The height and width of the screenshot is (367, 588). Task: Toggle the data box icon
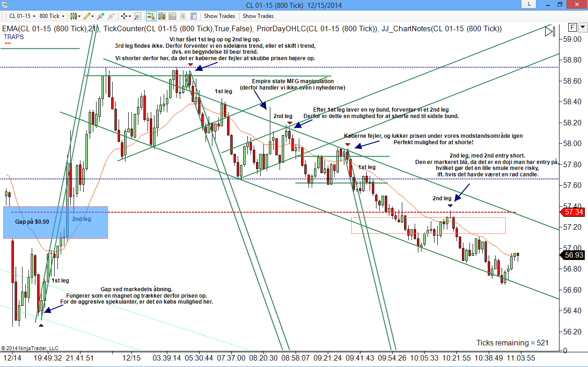tap(193, 16)
